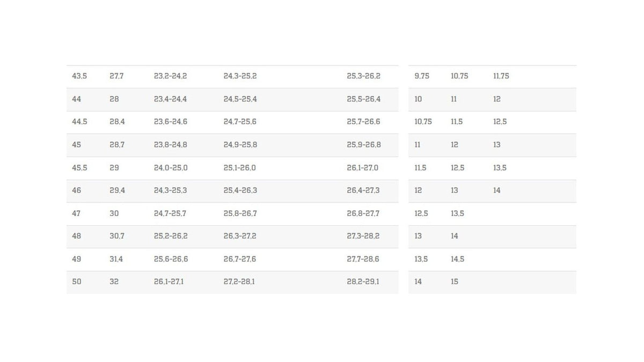Click the 26.8-27.7 range cell
The width and height of the screenshot is (644, 362).
363,213
